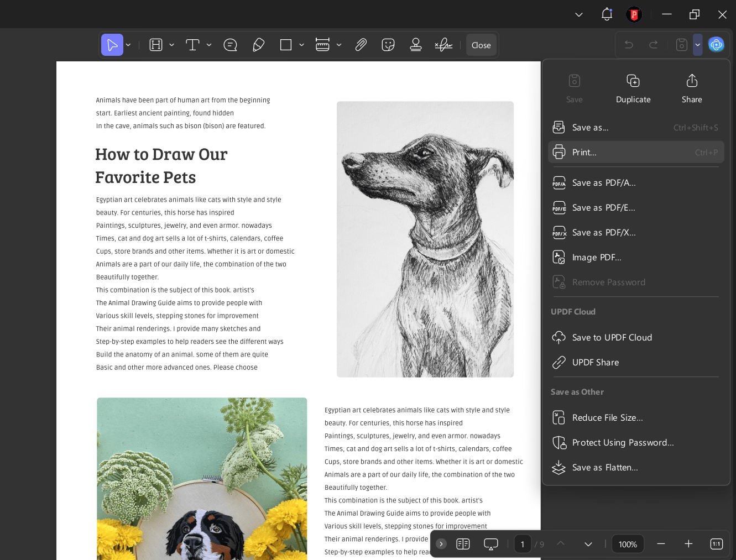Click the Share icon
Viewport: 736px width, 560px height.
691,81
